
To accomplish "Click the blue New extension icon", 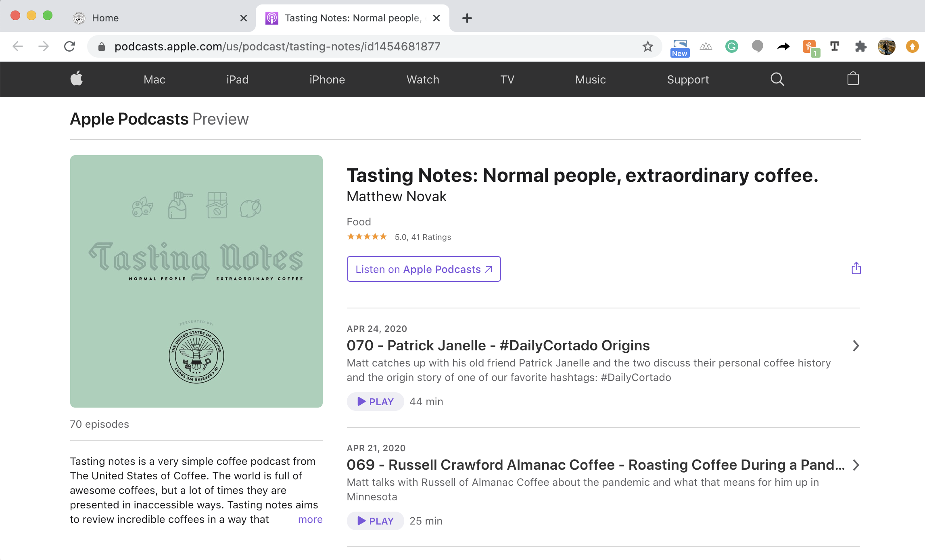I will tap(680, 48).
